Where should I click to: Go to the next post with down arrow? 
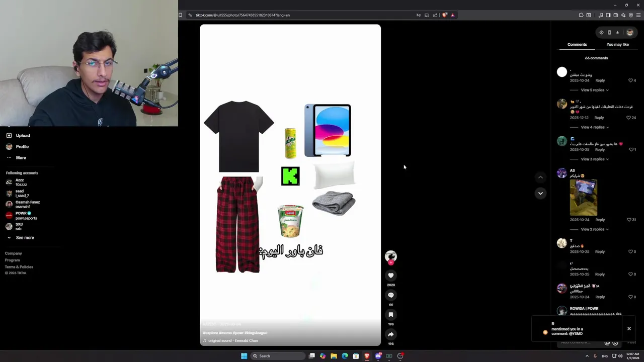[540, 193]
